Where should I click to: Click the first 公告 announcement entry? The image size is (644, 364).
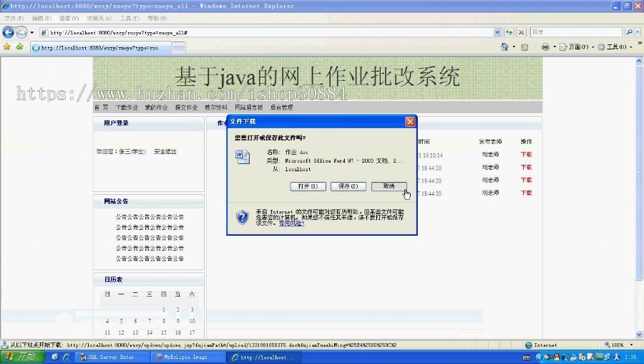click(x=150, y=217)
